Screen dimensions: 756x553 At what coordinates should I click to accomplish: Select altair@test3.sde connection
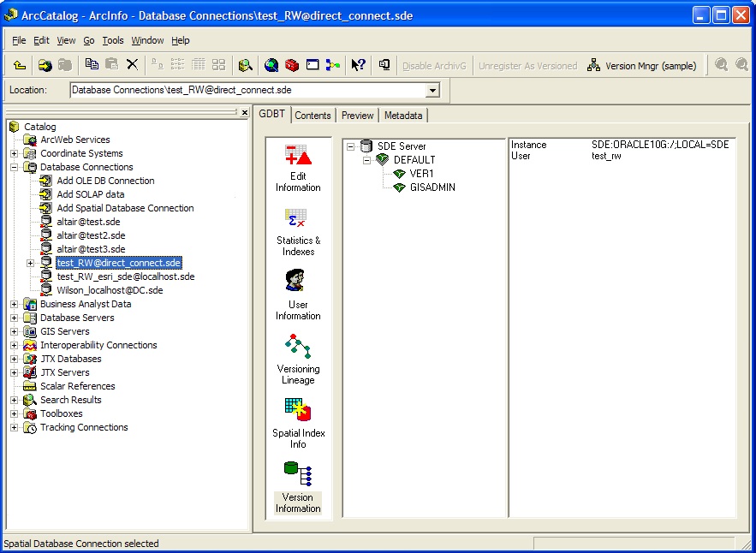[x=91, y=249]
